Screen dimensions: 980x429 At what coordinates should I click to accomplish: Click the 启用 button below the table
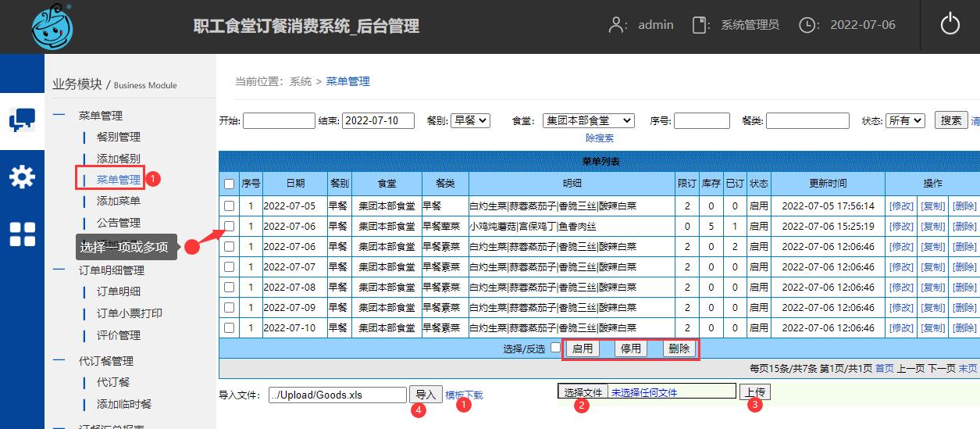click(x=583, y=349)
